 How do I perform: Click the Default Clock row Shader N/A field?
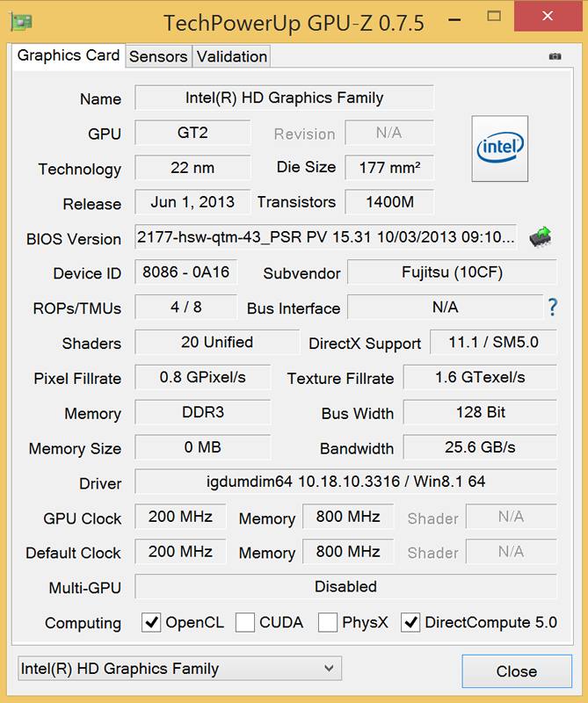coord(512,552)
